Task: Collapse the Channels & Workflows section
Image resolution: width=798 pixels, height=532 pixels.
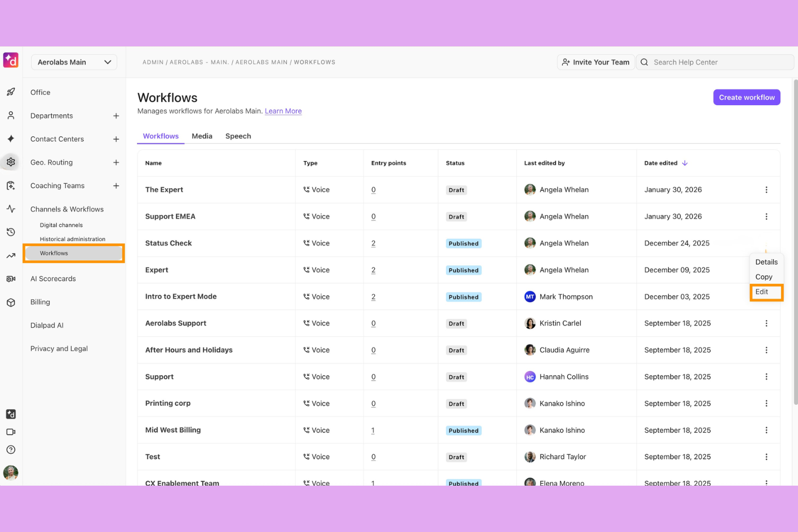Action: click(67, 209)
